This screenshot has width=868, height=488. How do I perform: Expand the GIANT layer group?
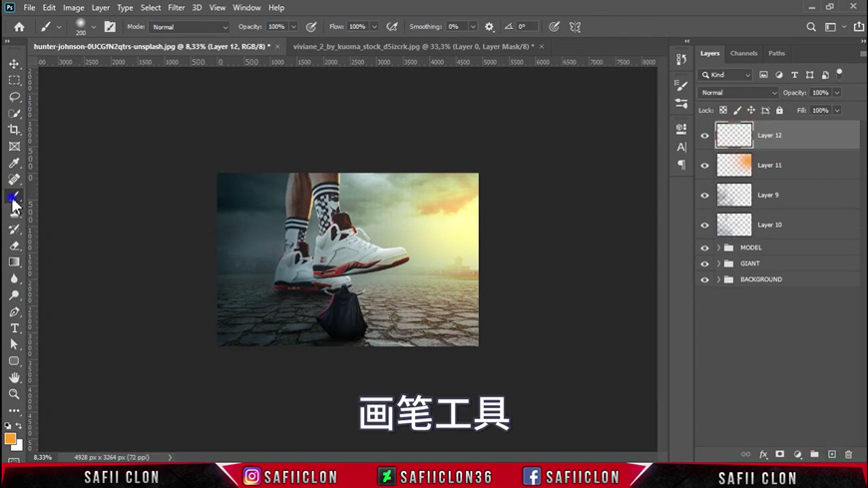[x=718, y=263]
